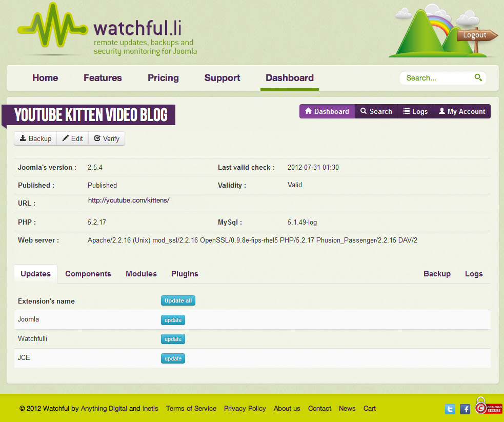Viewport: 504px width, 422px height.
Task: Navigate to Support
Action: (222, 78)
